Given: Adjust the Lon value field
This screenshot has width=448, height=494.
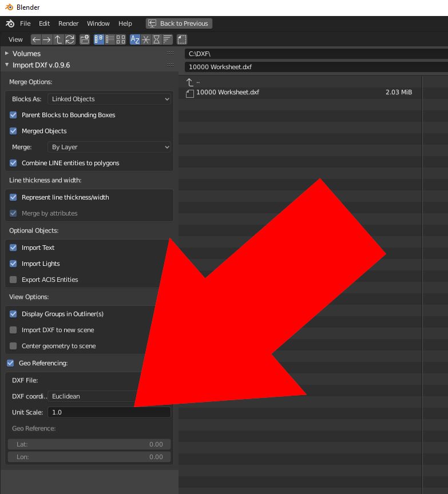Looking at the screenshot, I should click(89, 457).
